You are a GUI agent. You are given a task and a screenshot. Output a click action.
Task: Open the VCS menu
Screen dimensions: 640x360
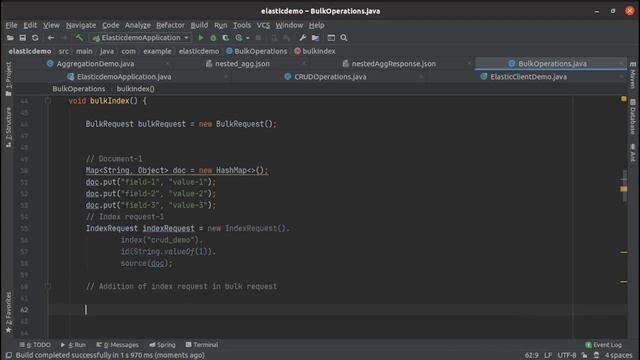263,25
